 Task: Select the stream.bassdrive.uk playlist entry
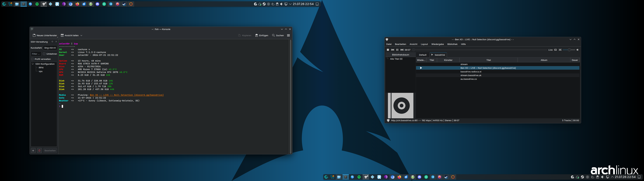(497, 75)
